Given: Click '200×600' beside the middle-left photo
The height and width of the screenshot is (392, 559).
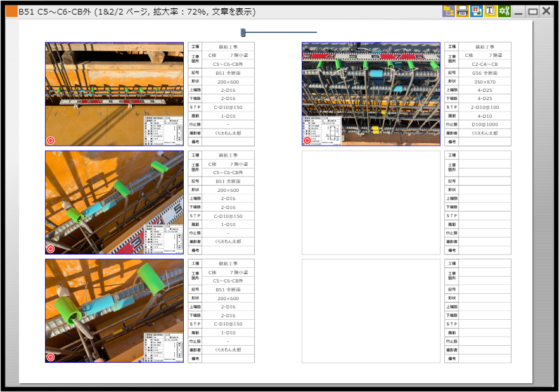Looking at the screenshot, I should (x=228, y=190).
